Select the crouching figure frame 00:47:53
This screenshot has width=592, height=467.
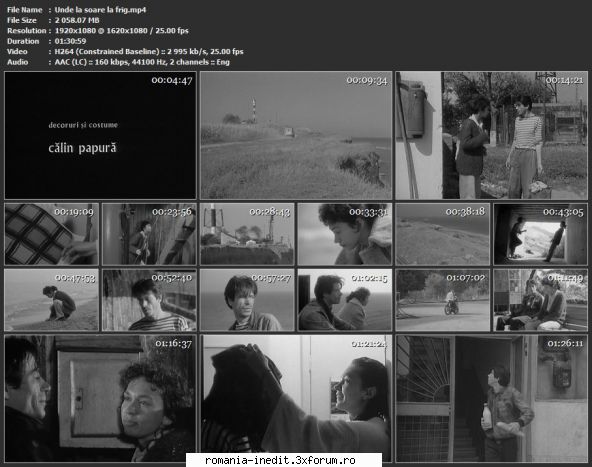tap(51, 300)
